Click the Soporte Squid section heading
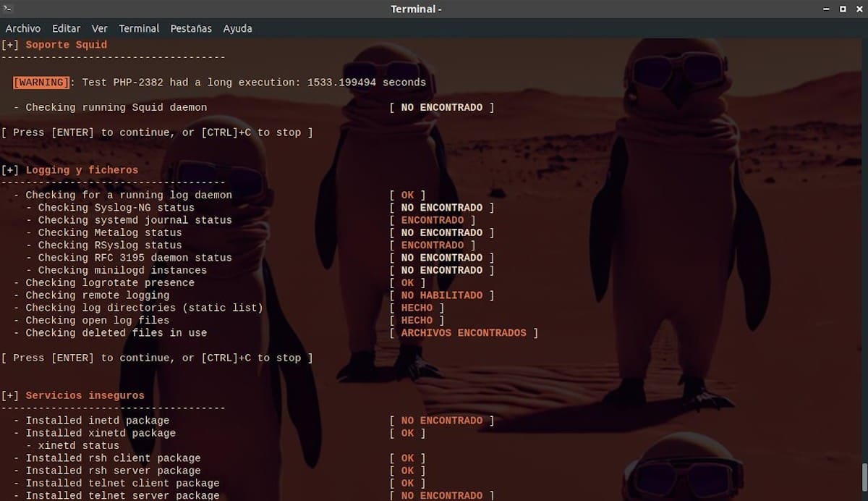Viewport: 868px width, 501px height. click(x=66, y=45)
